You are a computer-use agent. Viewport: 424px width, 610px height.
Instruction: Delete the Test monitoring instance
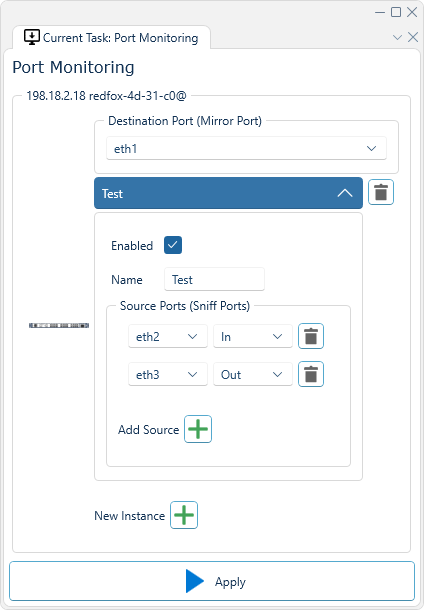381,192
